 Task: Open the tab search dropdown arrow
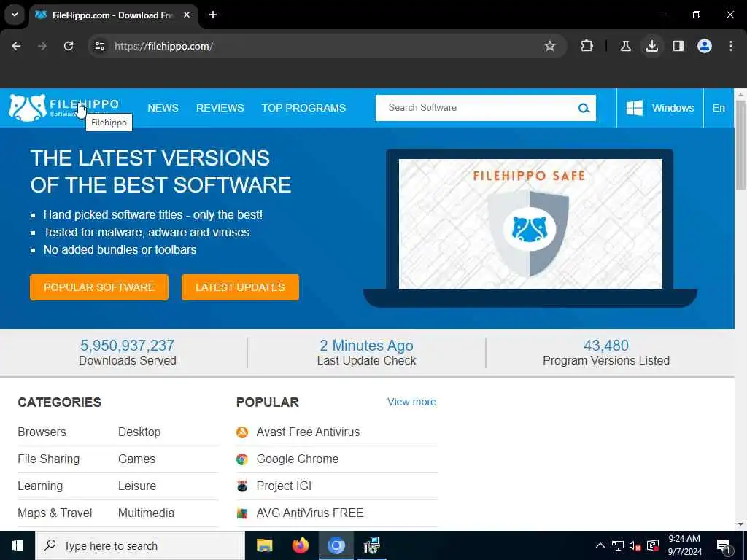pos(15,15)
